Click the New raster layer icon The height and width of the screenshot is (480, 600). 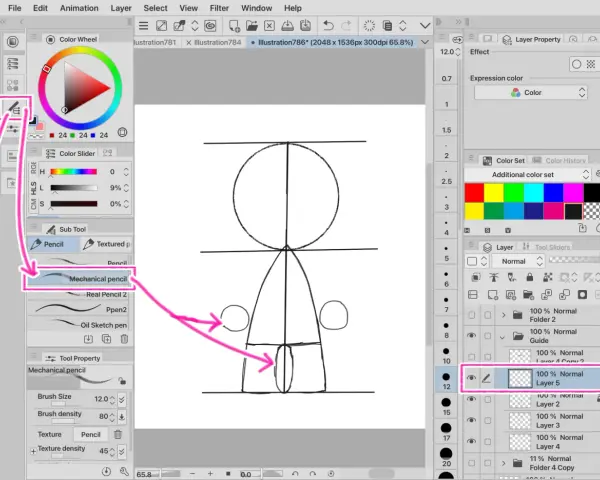pyautogui.click(x=492, y=295)
